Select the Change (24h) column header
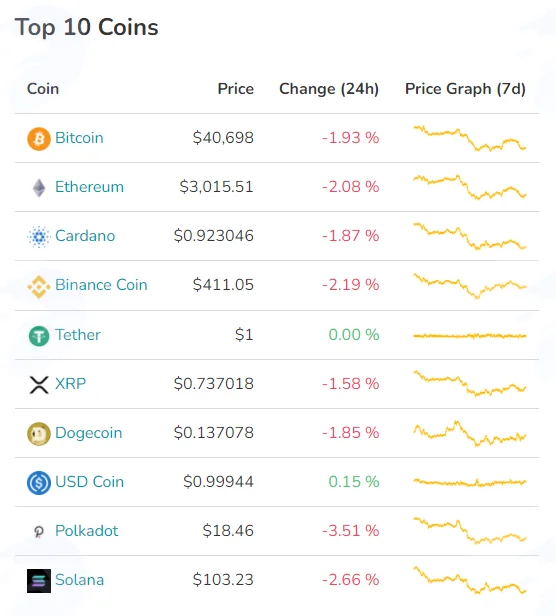This screenshot has width=556, height=616. click(x=329, y=89)
